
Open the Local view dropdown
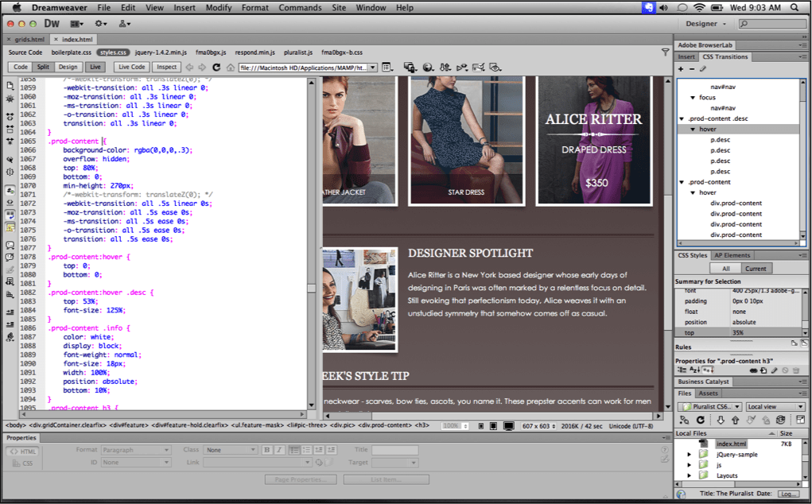[x=775, y=406]
